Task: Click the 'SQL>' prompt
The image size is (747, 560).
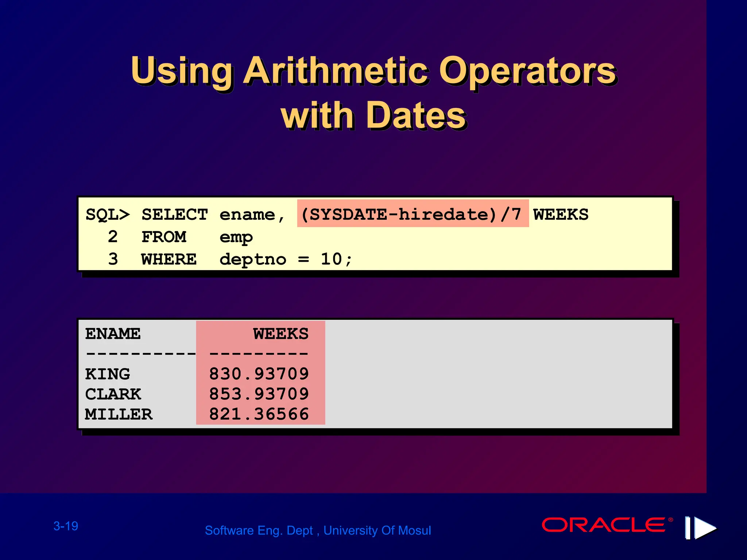Action: [108, 215]
